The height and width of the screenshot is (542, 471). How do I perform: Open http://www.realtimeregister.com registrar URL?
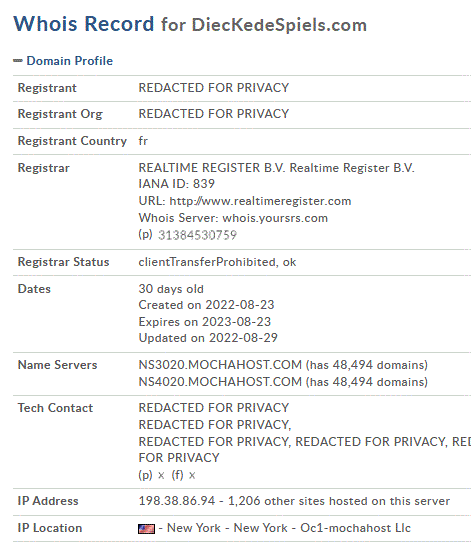tap(260, 201)
